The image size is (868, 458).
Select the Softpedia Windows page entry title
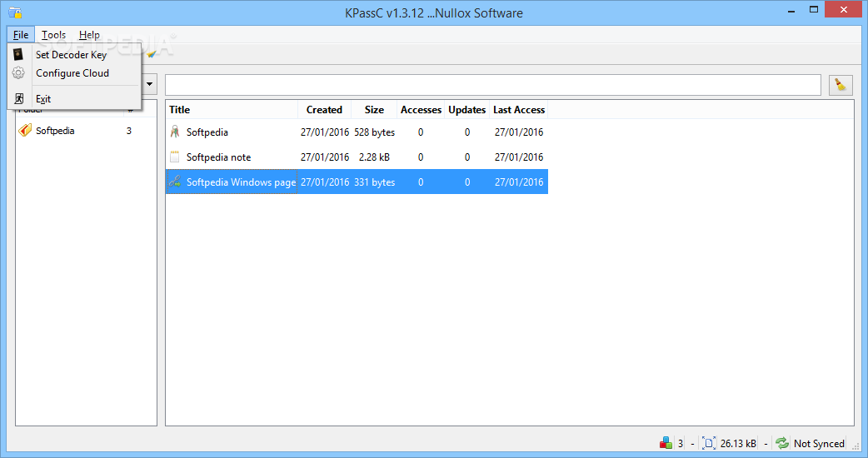pyautogui.click(x=241, y=182)
